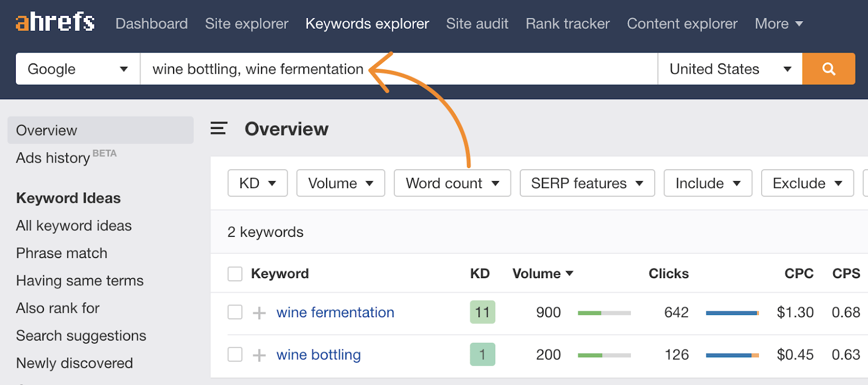Select Overview in the left sidebar
The image size is (868, 385).
100,130
